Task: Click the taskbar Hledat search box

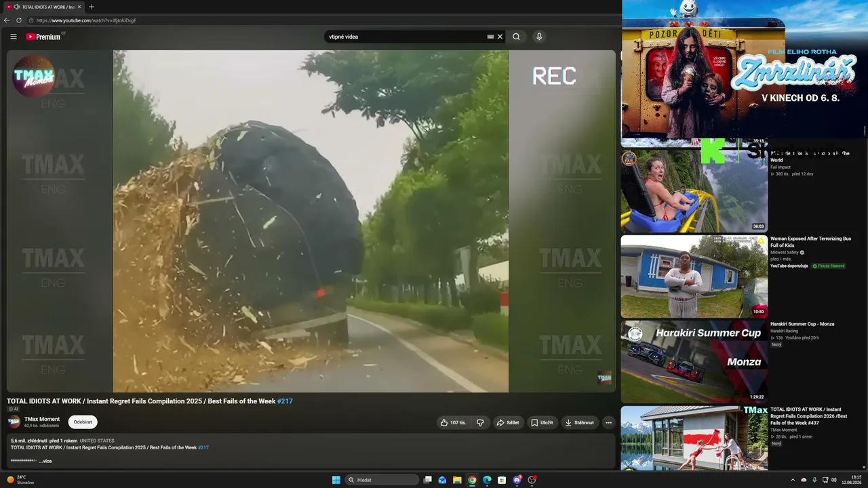Action: [382, 480]
